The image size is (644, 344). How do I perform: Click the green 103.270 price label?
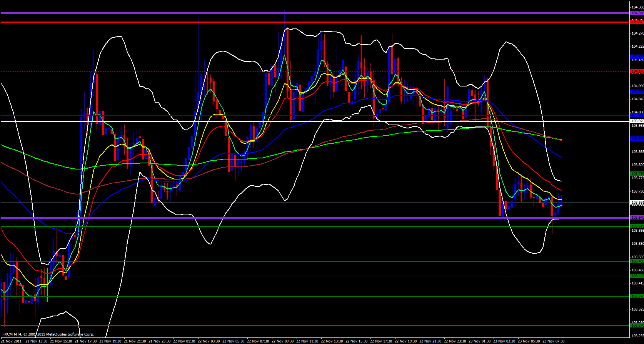point(637,326)
